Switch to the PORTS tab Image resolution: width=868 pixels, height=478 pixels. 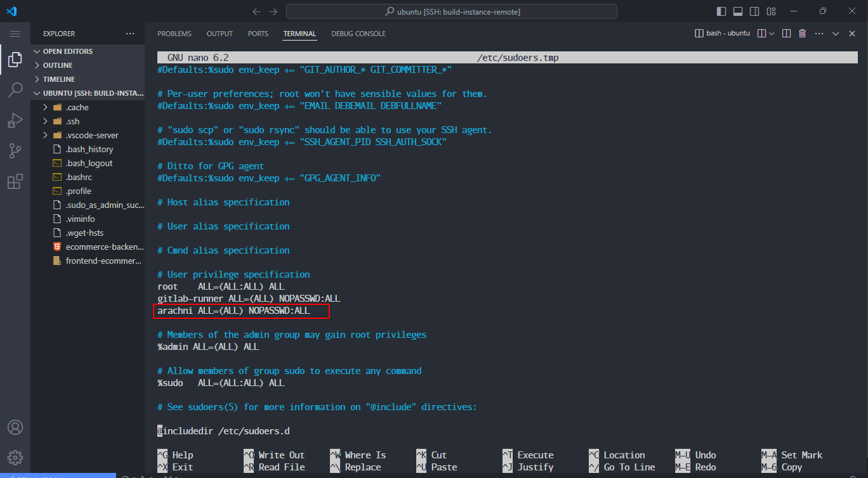[x=258, y=34]
